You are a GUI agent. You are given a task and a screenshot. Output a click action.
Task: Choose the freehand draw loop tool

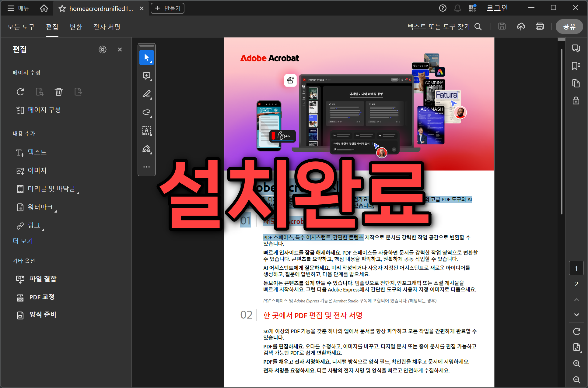pos(146,112)
